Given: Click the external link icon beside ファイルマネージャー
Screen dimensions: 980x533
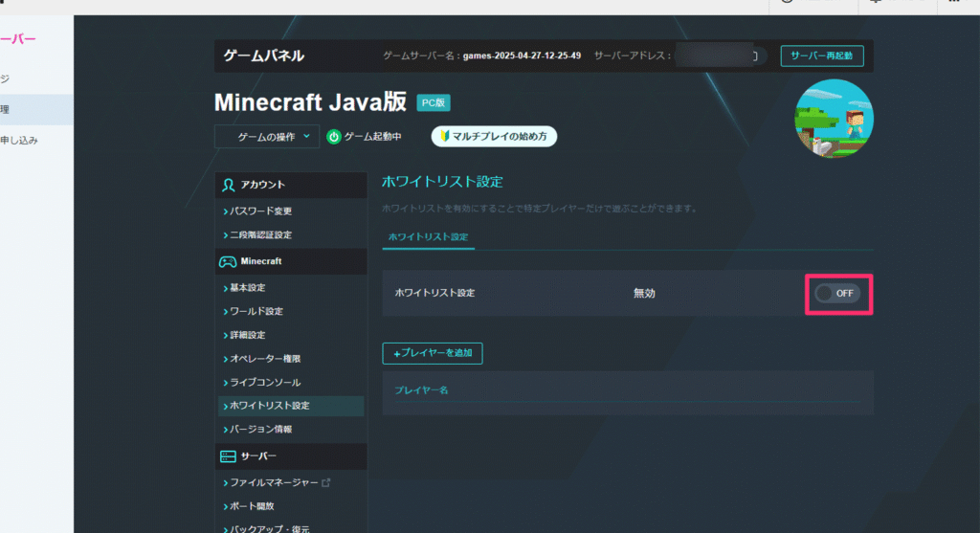Looking at the screenshot, I should [x=325, y=482].
